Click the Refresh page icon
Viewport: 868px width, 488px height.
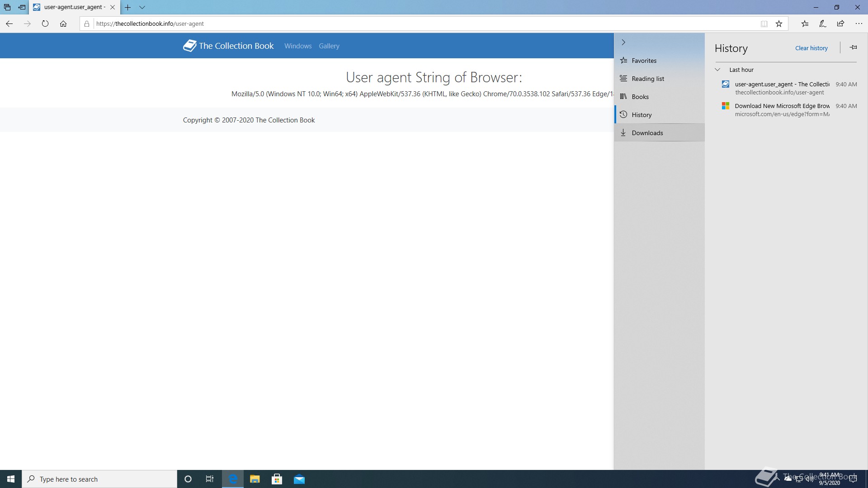coord(45,23)
